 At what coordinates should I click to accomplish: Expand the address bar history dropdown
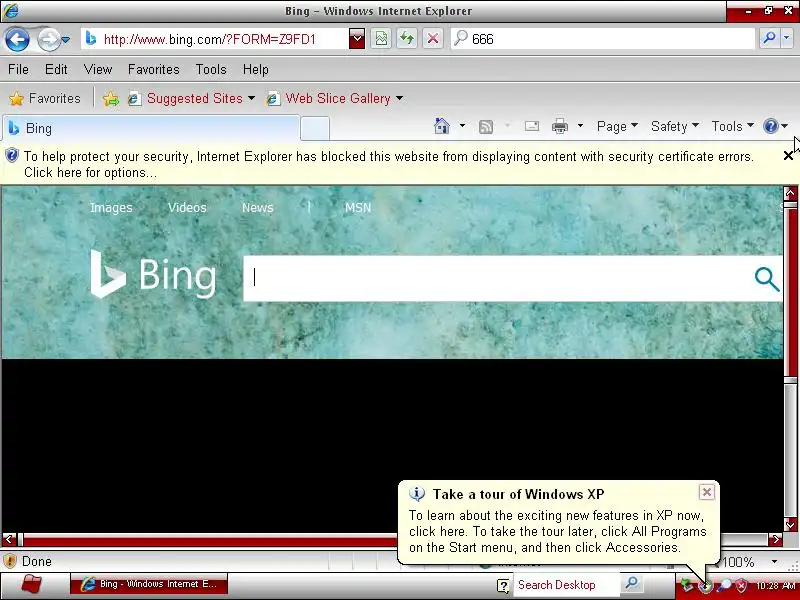tap(357, 39)
